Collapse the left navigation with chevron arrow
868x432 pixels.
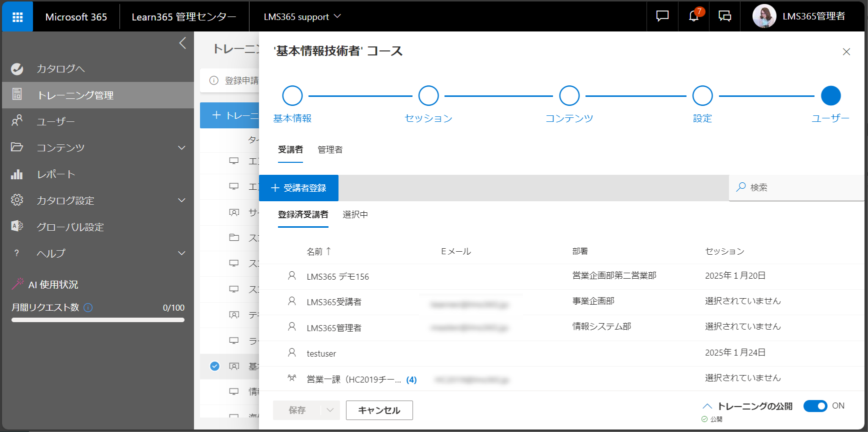click(182, 43)
